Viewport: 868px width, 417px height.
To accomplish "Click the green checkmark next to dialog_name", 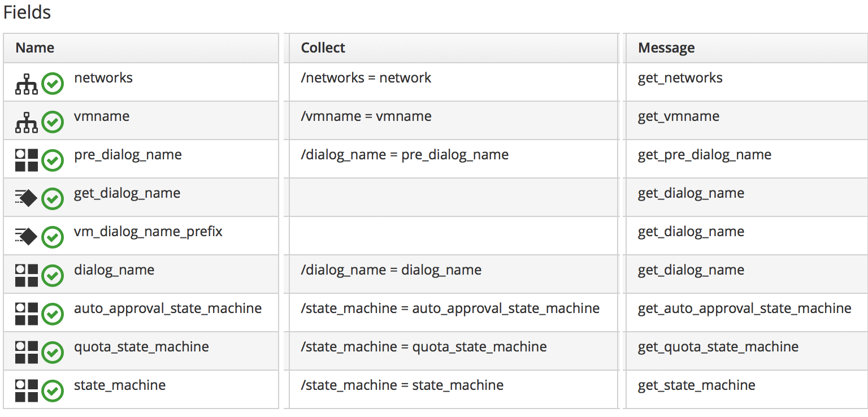I will click(x=53, y=276).
